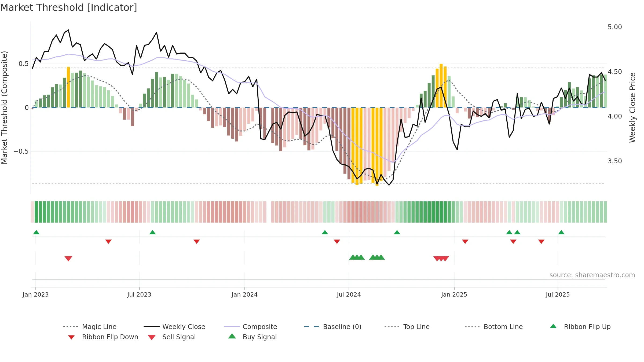
Task: Click the red Sell Signal legend triangle
Action: pos(152,337)
